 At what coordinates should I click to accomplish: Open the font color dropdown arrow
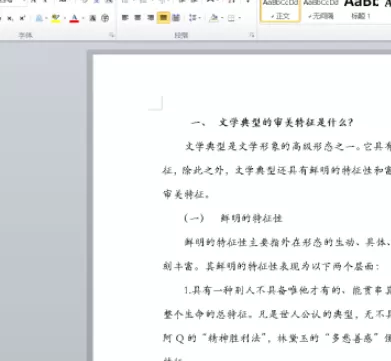click(83, 18)
